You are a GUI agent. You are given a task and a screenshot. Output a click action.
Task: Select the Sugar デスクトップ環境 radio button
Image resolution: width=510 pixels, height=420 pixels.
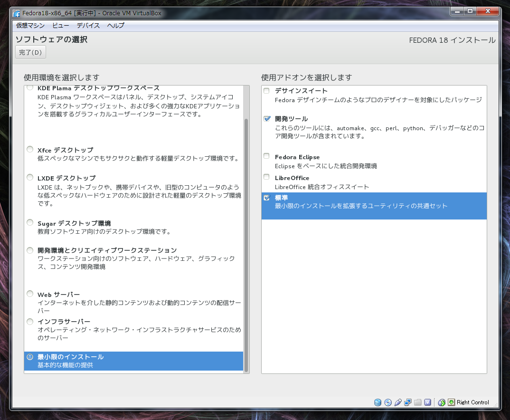[30, 222]
